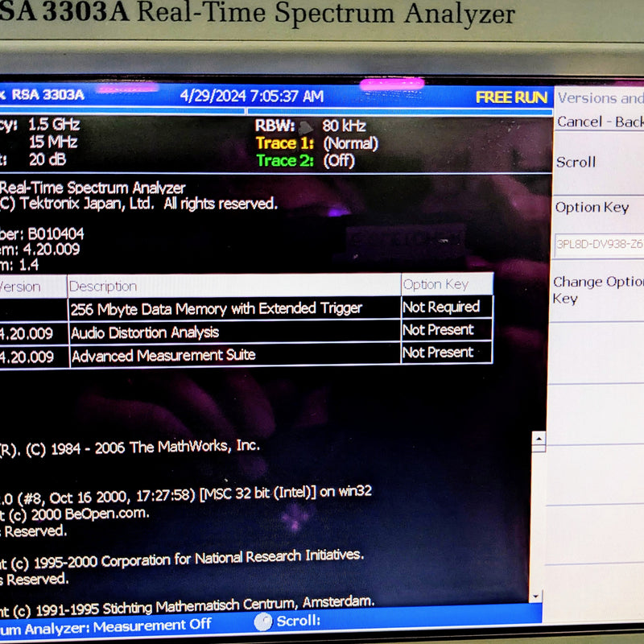Click the Scroll knob icon in status bar
This screenshot has width=644, height=644.
264,621
